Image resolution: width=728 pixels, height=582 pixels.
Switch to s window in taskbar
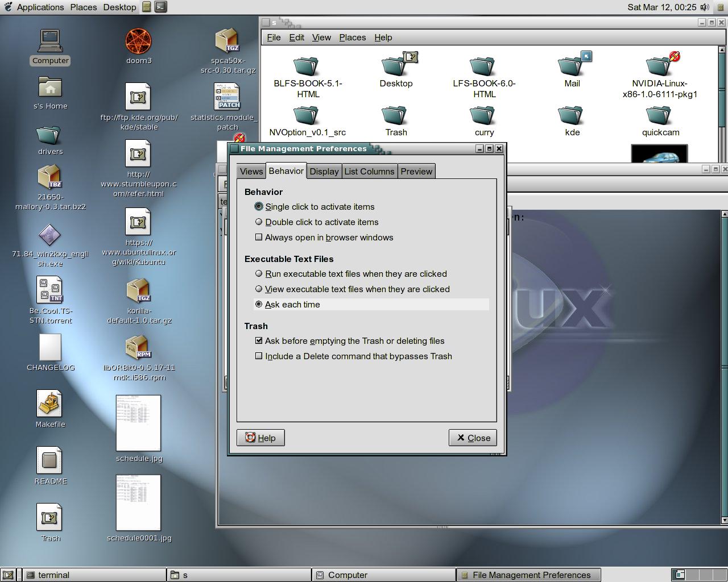(239, 575)
